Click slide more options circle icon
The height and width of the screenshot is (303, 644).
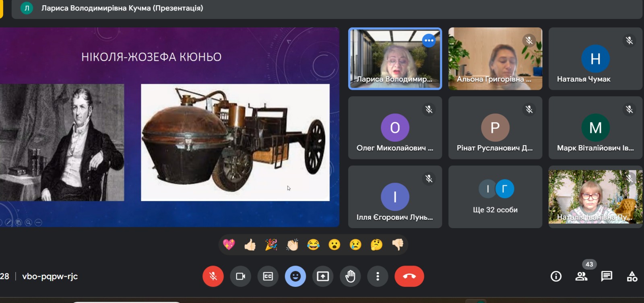click(x=38, y=222)
